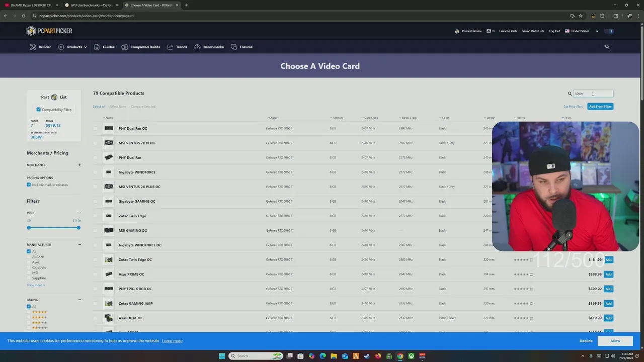Reload the page with browser refresh icon

click(23, 16)
